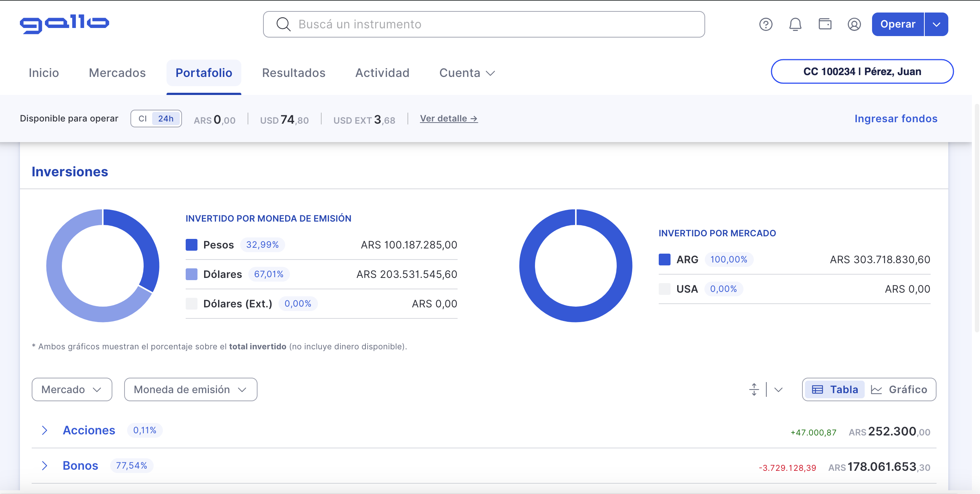Screen dimensions: 980x494
Task: Switch to Tabla view
Action: coord(835,389)
